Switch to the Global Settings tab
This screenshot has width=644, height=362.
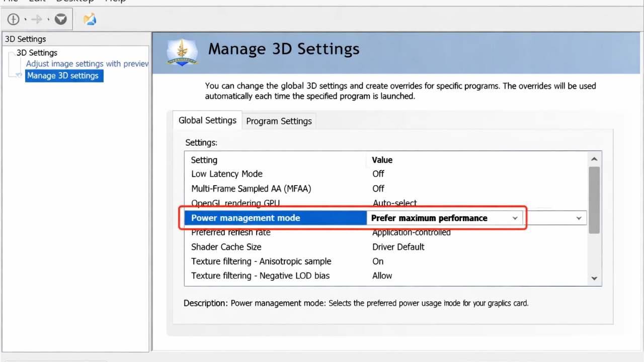point(207,120)
